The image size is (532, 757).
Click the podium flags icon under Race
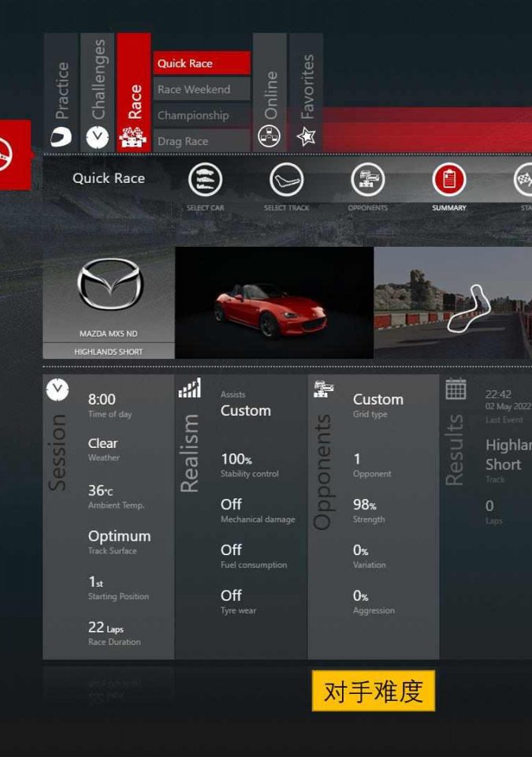[x=132, y=137]
